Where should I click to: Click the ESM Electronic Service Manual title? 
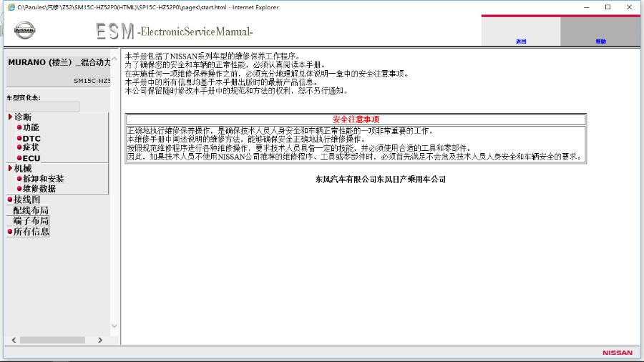[174, 31]
